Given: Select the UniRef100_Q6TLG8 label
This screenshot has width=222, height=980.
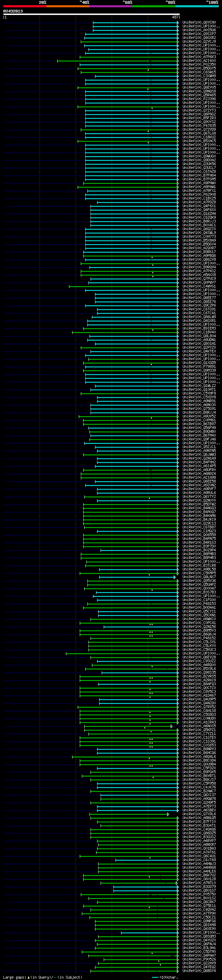Looking at the screenshot, I should (199, 133).
